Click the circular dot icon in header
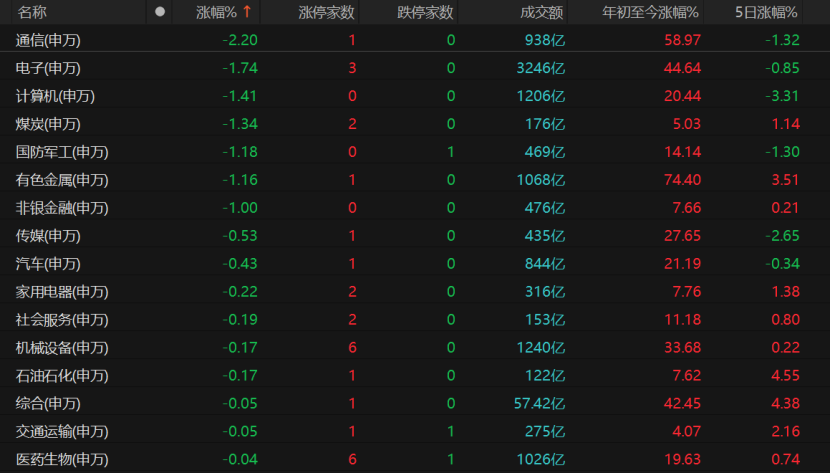Viewport: 830px width, 473px height. click(160, 12)
